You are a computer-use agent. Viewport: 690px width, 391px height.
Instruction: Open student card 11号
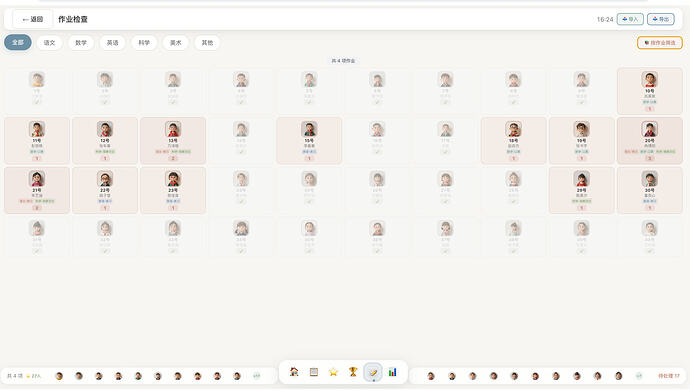(37, 141)
